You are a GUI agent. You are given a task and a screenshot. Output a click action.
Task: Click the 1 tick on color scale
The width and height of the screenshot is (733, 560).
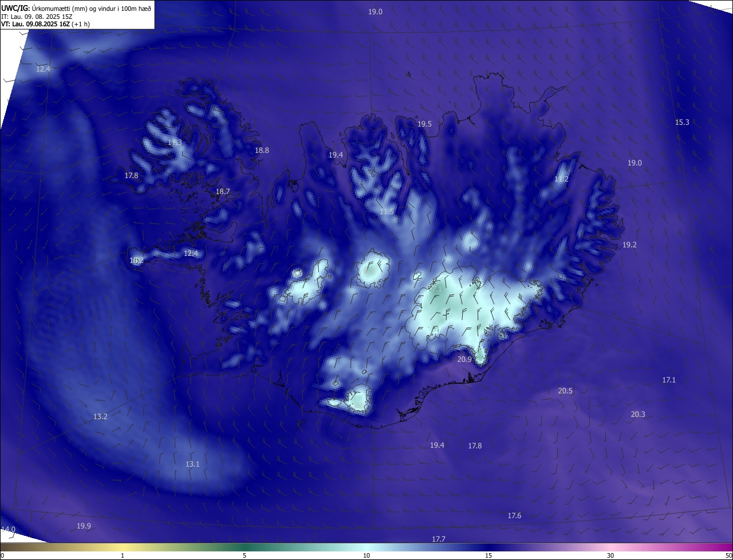[123, 556]
